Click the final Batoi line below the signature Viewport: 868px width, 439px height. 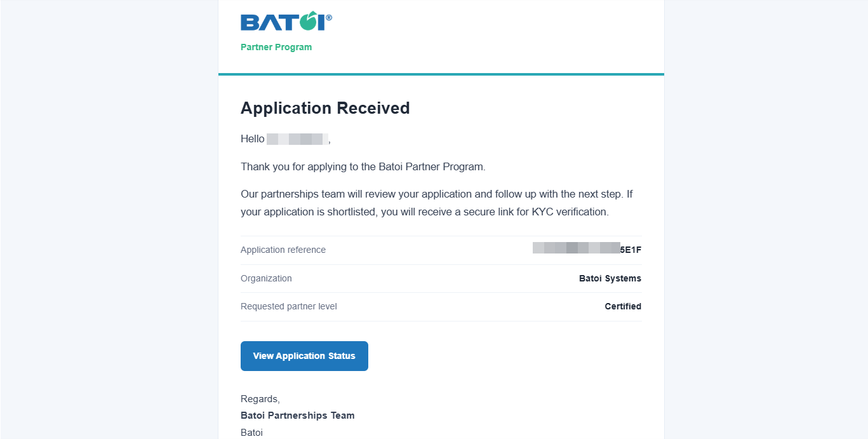pos(251,432)
